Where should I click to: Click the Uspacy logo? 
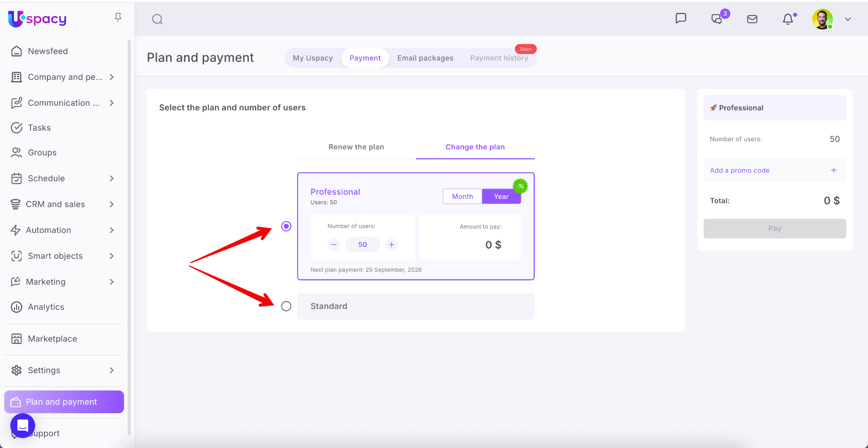(x=37, y=19)
